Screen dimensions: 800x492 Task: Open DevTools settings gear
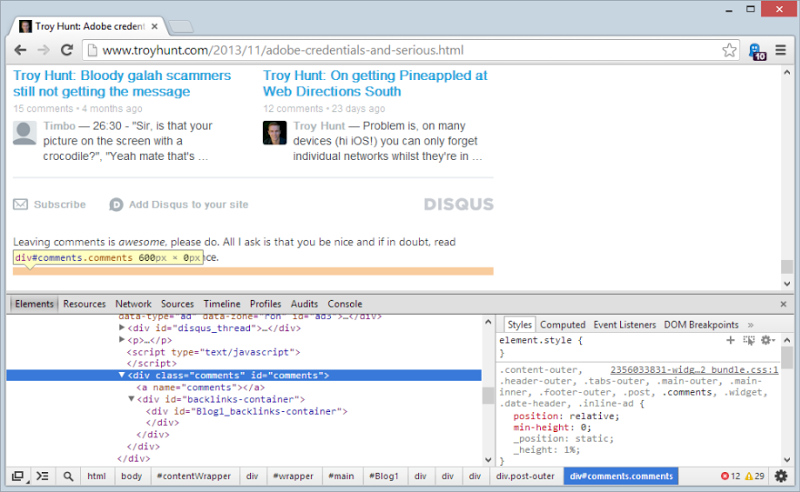(781, 476)
